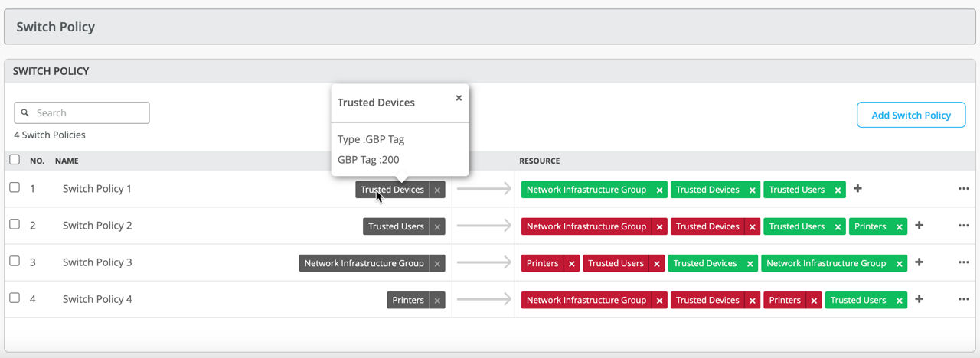Screen dimensions: 980x358
Task: Open more options menu for Switch Policy 2
Action: tap(963, 226)
